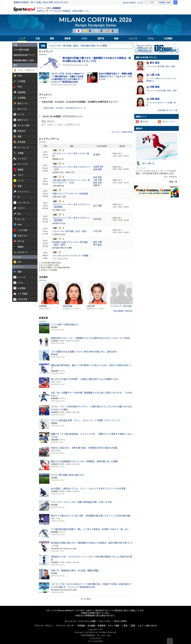This screenshot has height=644, width=191.
Task: Open the 競技一覧 link under snowboard photo
Action: [x=173, y=182]
